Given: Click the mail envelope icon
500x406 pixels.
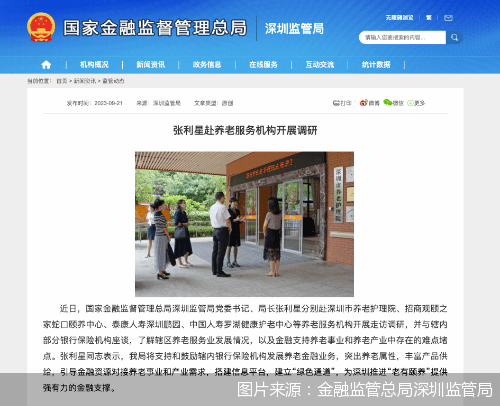Looking at the screenshot, I should point(448,18).
